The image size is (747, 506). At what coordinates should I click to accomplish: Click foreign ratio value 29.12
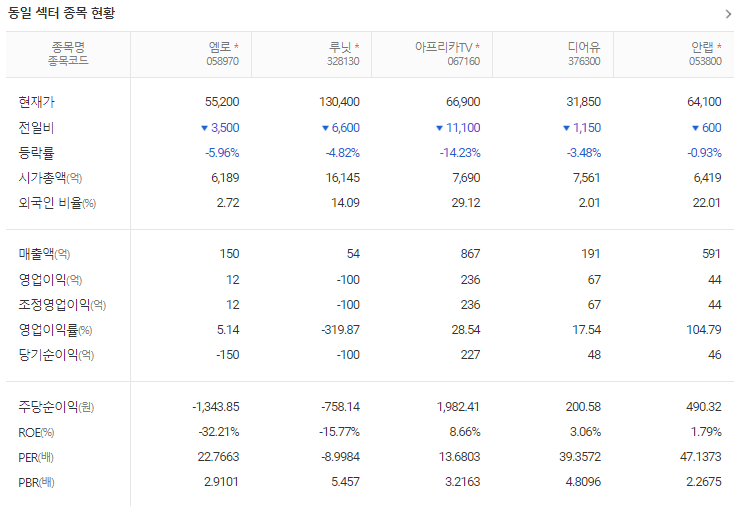pos(466,203)
